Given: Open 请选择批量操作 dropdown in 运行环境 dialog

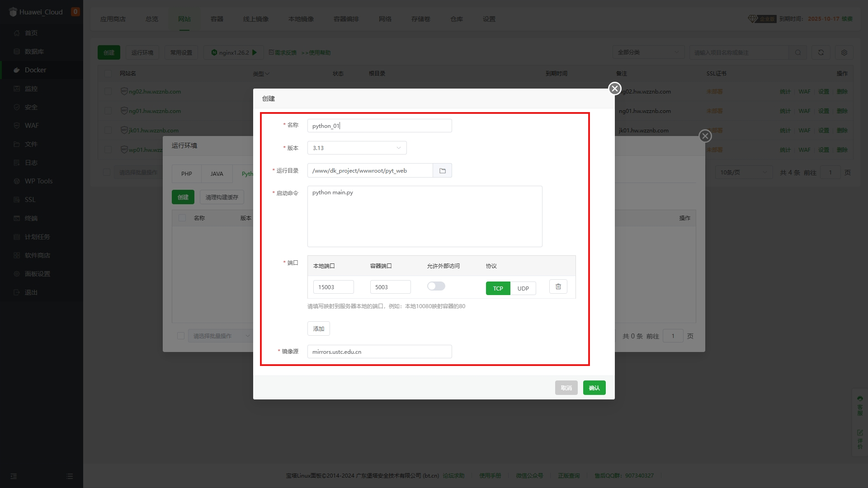Looking at the screenshot, I should [220, 336].
